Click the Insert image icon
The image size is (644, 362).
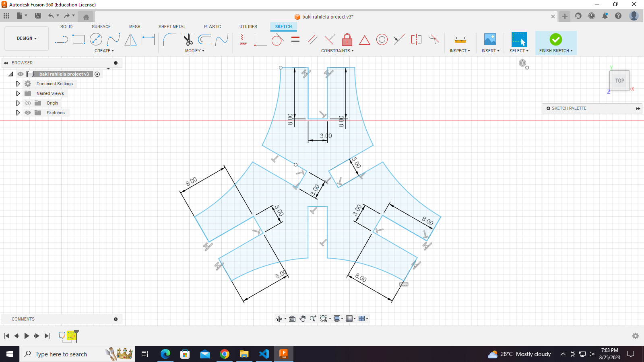point(490,39)
